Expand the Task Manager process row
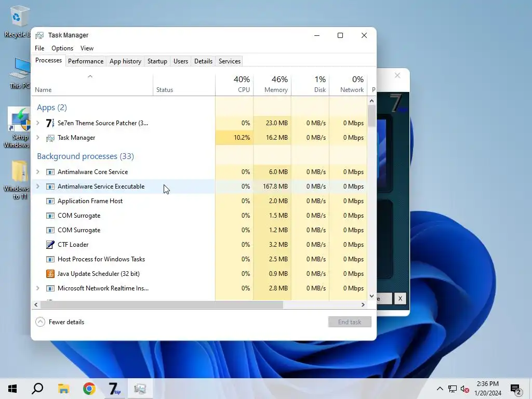 [x=37, y=138]
